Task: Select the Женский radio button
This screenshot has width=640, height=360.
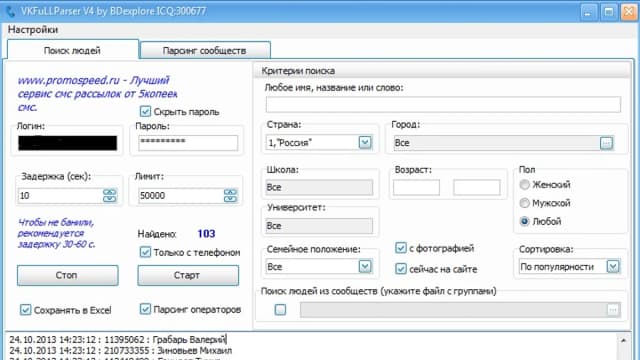Action: click(524, 185)
